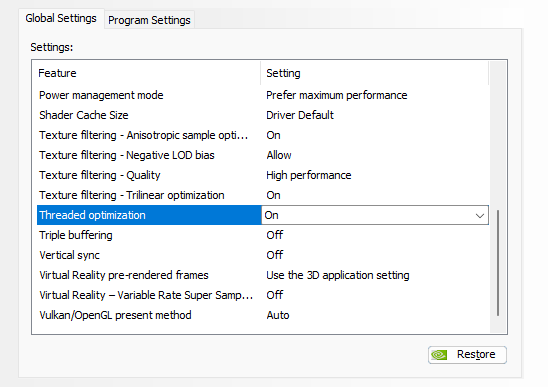Click the Triple buffering Off setting value
Image resolution: width=548 pixels, height=387 pixels.
coord(275,235)
